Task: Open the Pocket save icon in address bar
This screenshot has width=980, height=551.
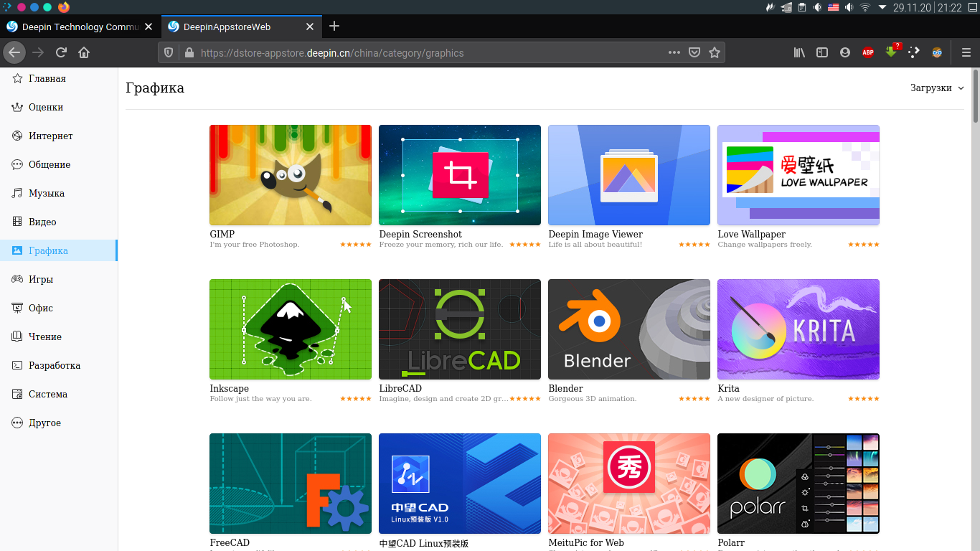Action: (x=694, y=52)
